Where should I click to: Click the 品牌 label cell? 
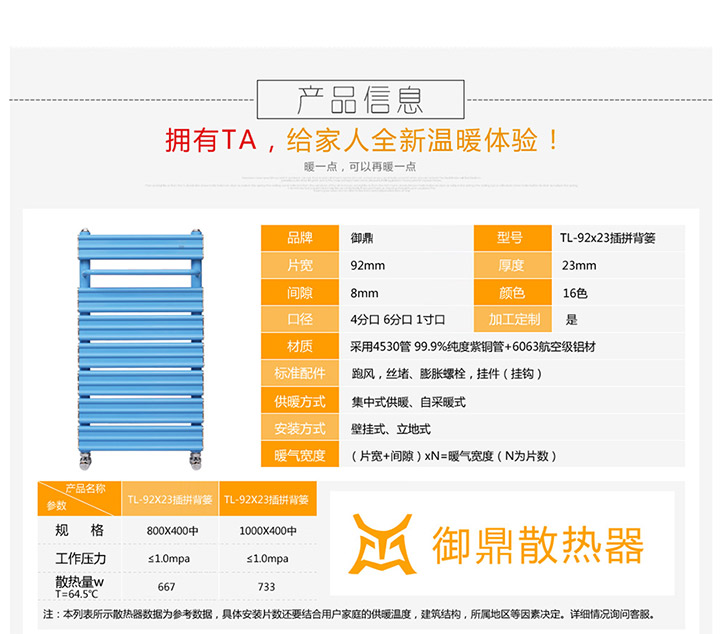pyautogui.click(x=300, y=238)
